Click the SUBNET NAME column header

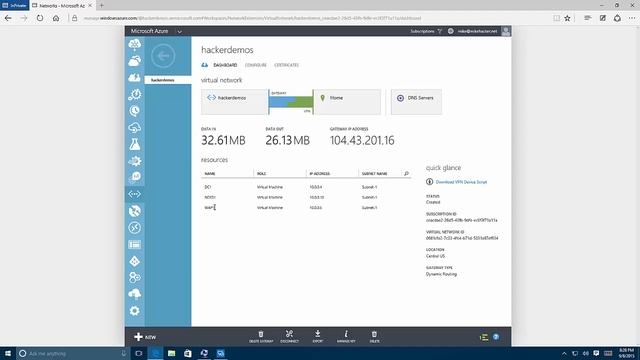374,174
